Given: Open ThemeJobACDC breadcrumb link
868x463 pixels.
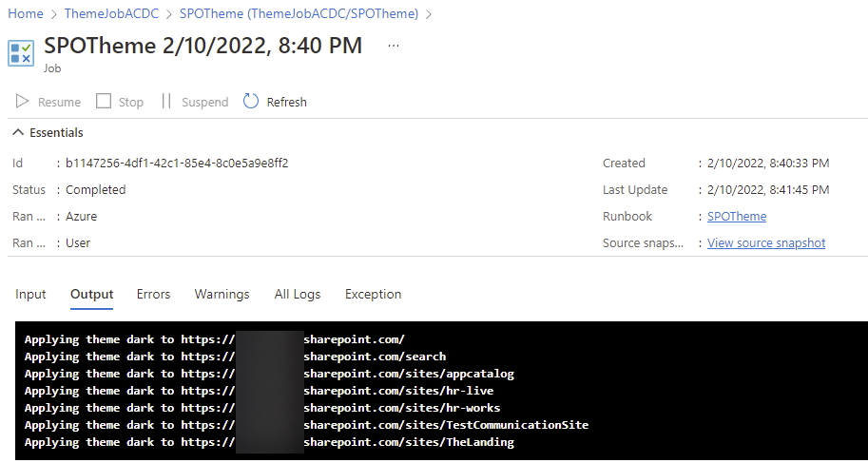Looking at the screenshot, I should (x=111, y=14).
